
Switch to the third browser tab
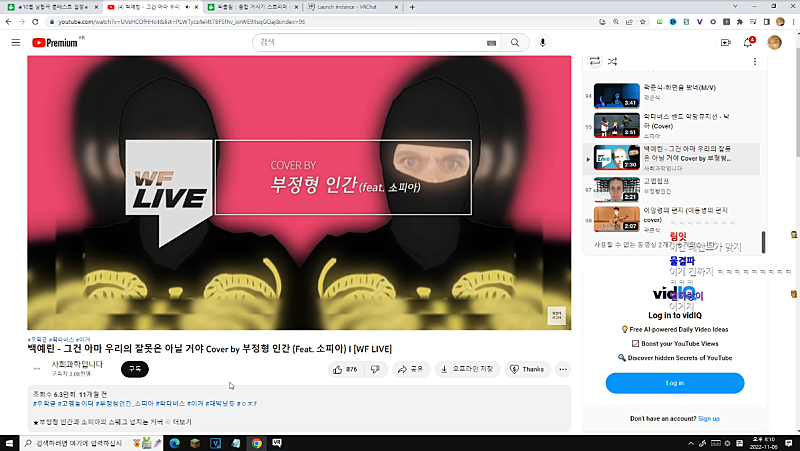(x=253, y=7)
